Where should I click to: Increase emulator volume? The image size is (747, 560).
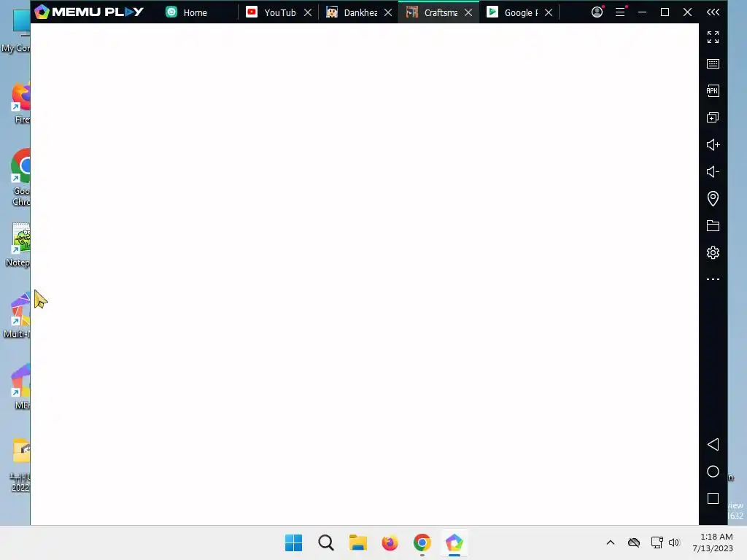[713, 145]
